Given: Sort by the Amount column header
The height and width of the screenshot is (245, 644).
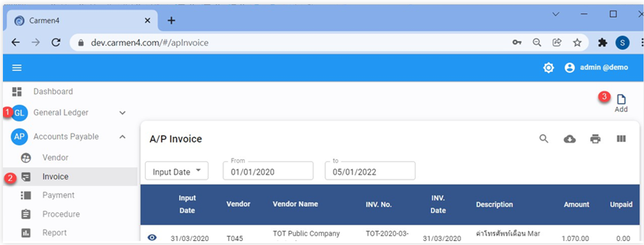Looking at the screenshot, I should click(576, 204).
